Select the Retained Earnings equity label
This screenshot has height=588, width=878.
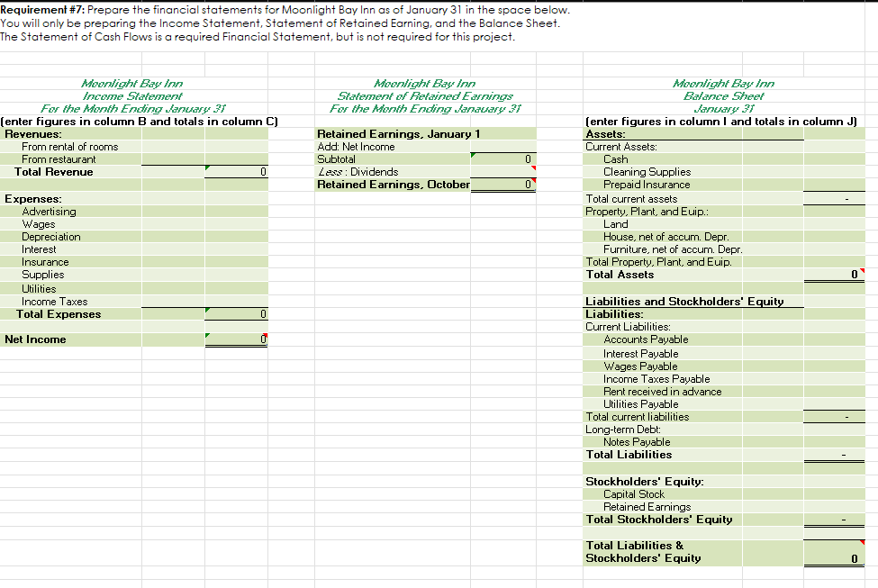click(647, 507)
